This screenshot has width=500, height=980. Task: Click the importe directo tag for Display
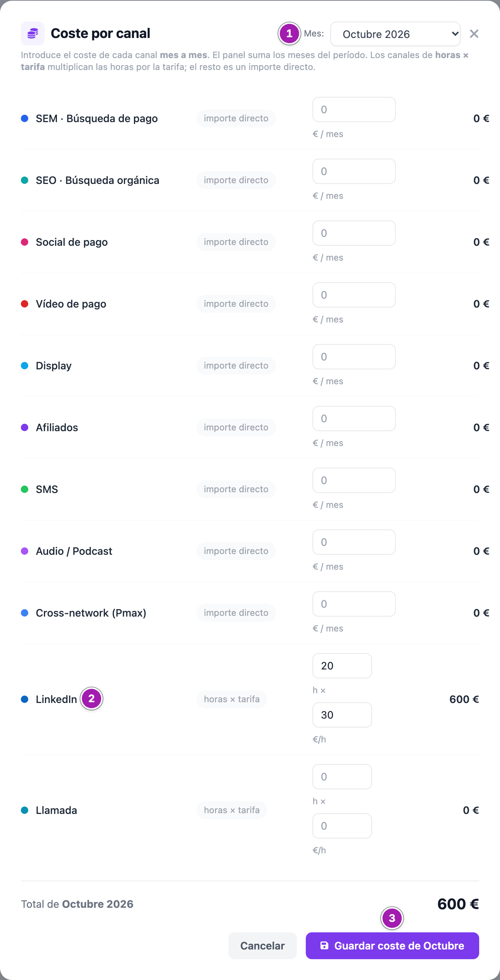(236, 366)
